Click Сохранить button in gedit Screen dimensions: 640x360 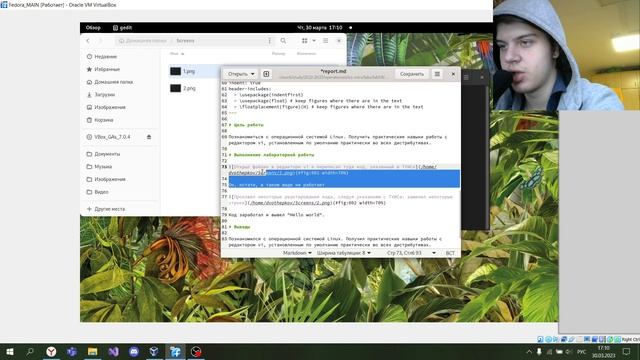click(412, 74)
